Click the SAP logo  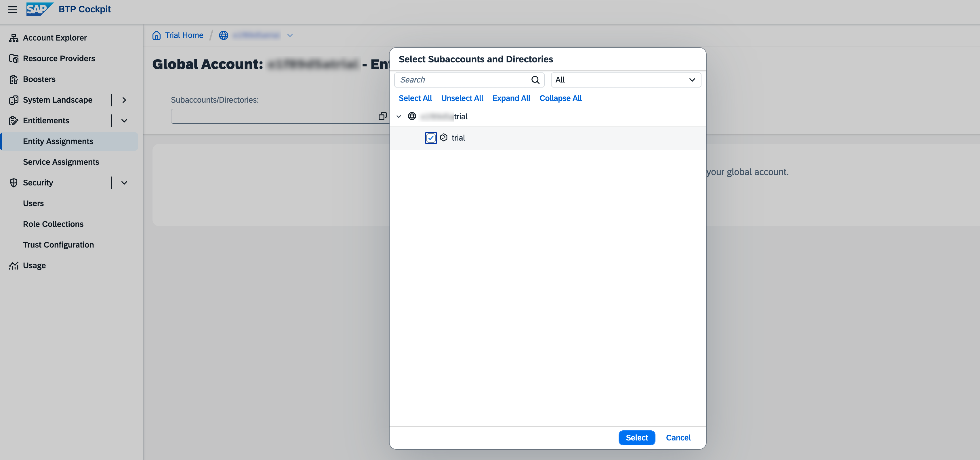tap(39, 9)
